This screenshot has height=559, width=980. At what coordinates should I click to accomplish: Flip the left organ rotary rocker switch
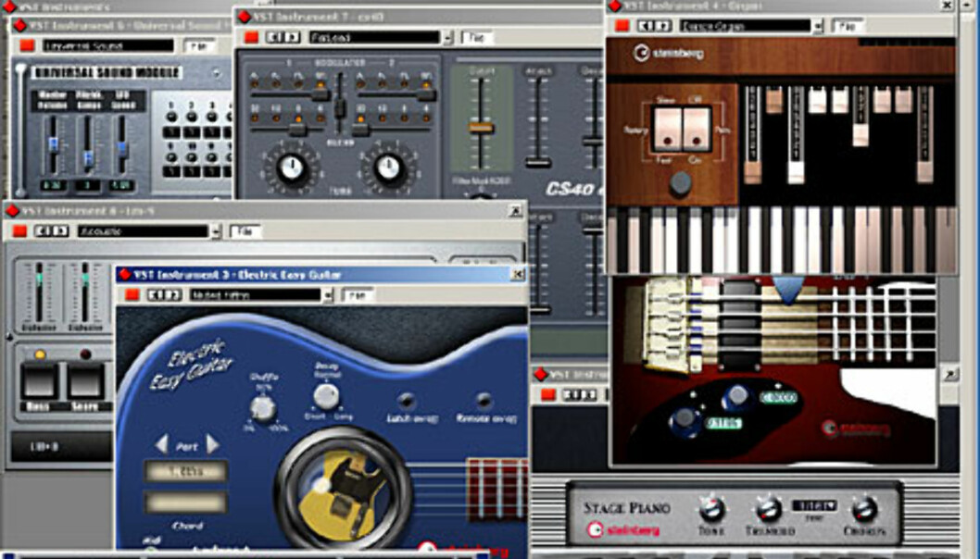[x=667, y=129]
